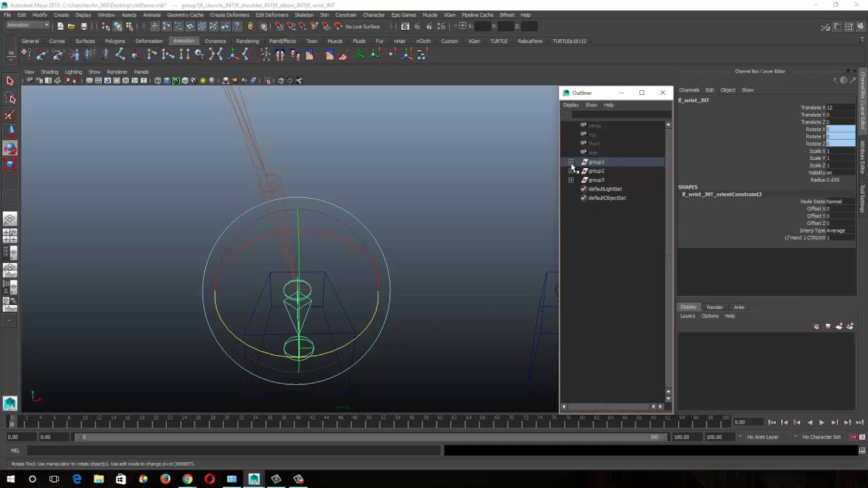Click the Maya icon below the toolbox
This screenshot has height=488, width=868.
pos(9,403)
